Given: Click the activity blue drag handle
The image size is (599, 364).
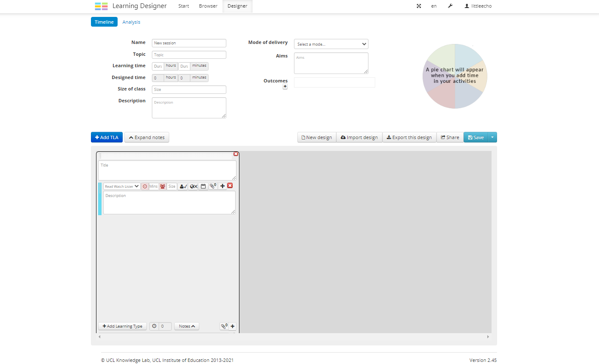Looking at the screenshot, I should tap(100, 199).
